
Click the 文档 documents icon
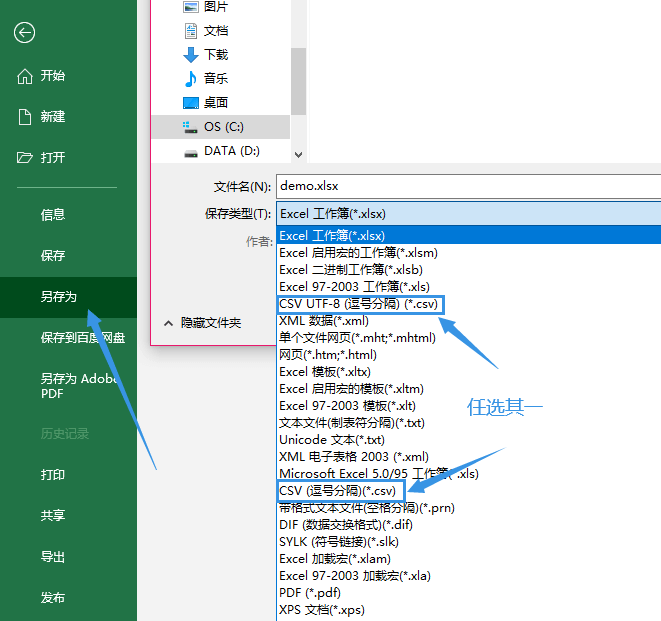[191, 31]
